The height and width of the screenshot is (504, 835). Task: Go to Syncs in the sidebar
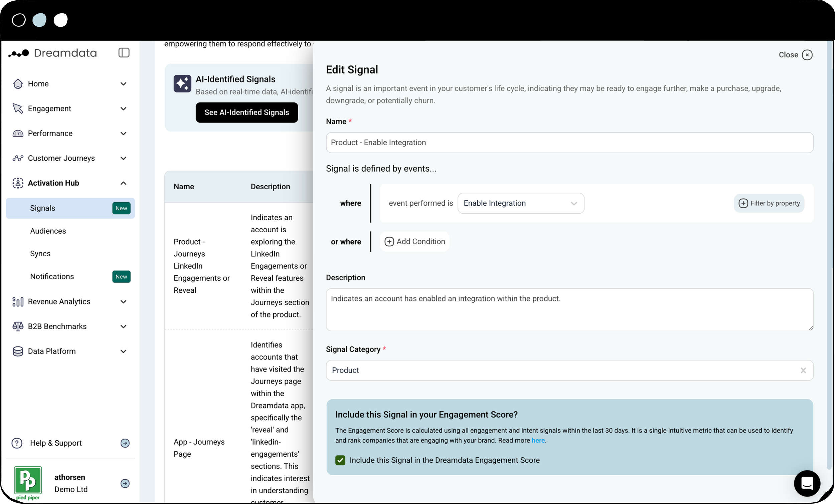[40, 254]
